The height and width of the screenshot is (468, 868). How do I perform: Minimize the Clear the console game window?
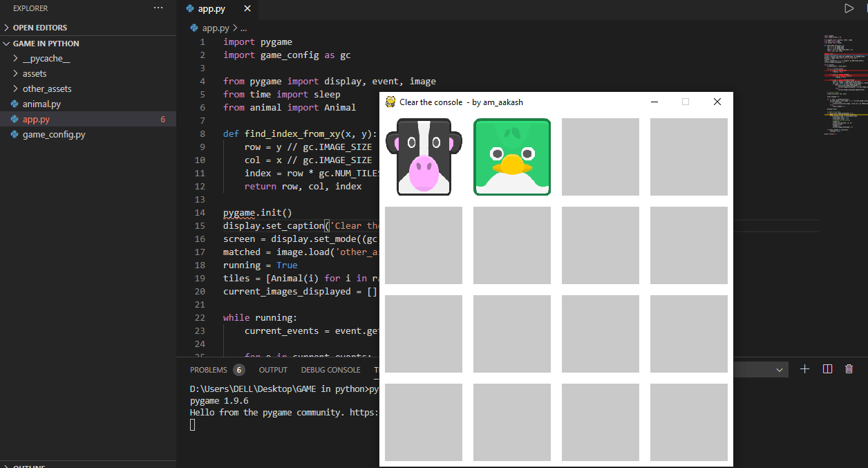[x=654, y=102]
